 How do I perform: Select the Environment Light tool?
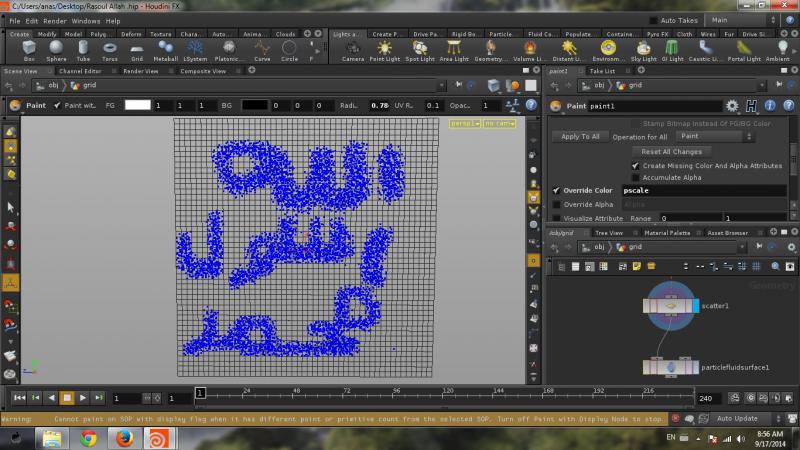coord(608,51)
